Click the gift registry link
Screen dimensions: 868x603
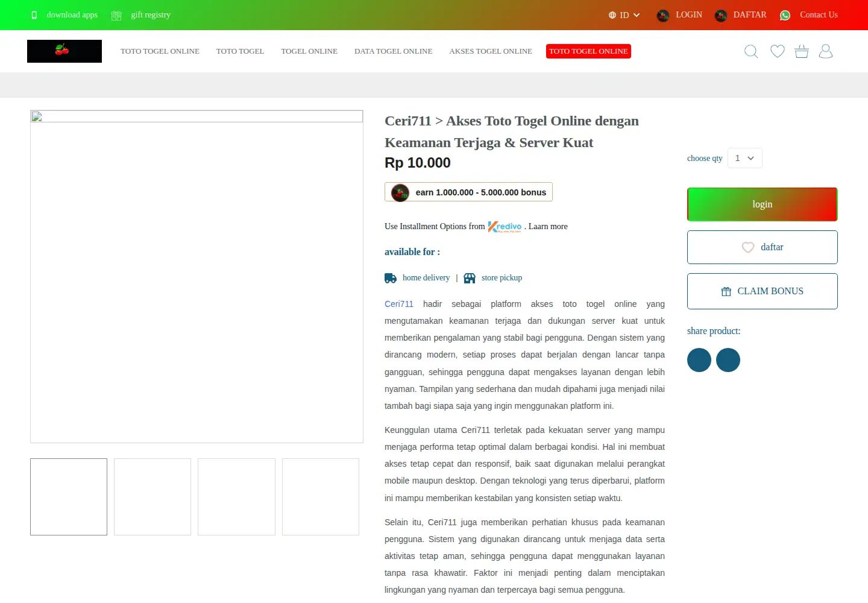pyautogui.click(x=151, y=15)
